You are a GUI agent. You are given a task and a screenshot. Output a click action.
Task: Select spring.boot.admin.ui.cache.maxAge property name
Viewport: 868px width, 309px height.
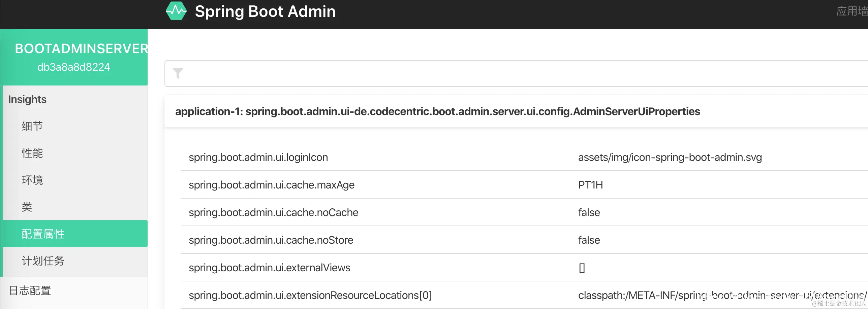[272, 185]
